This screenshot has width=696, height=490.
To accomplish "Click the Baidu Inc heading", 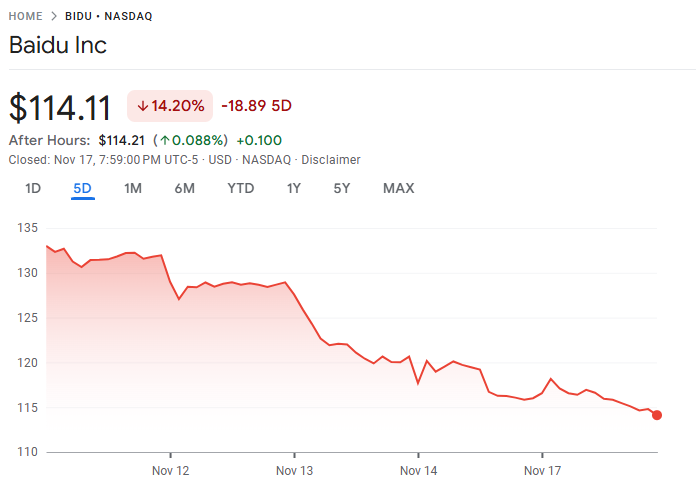I will click(58, 45).
